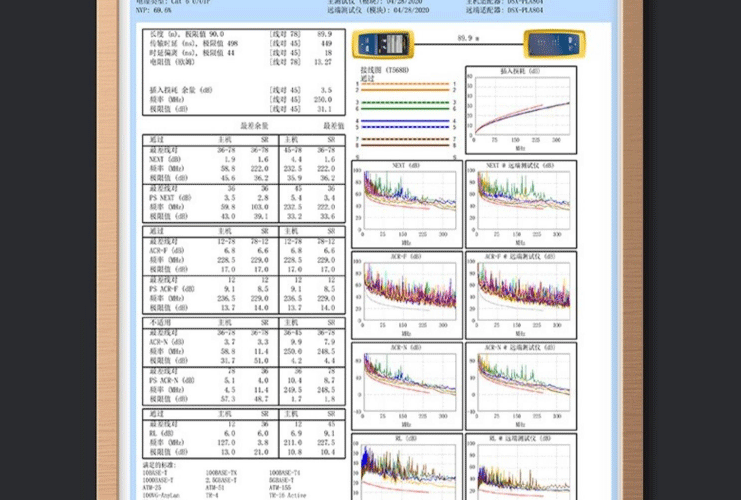Click the blue wire pair 4-5

405,123
